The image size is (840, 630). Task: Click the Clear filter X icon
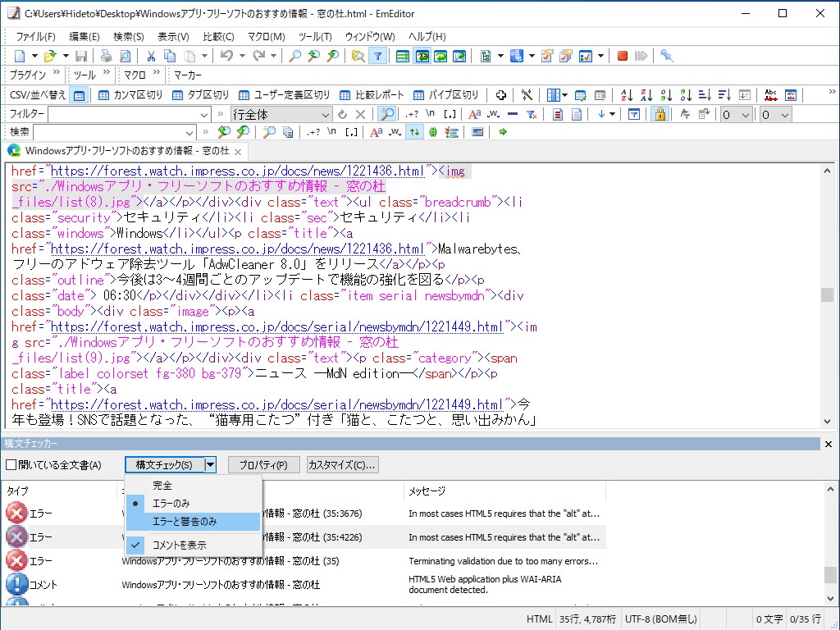point(361,114)
